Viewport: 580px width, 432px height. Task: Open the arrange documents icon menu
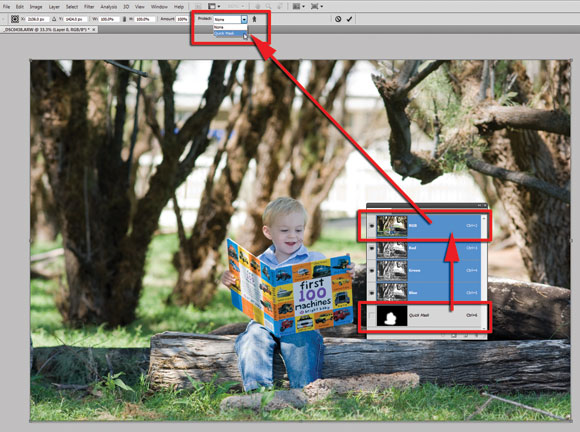click(298, 6)
